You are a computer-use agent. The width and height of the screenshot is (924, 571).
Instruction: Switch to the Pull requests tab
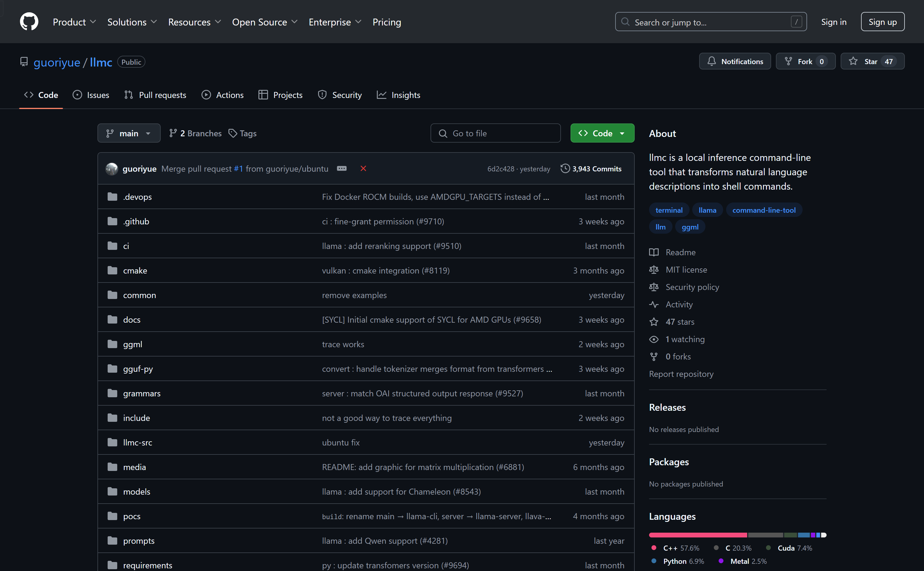point(155,95)
